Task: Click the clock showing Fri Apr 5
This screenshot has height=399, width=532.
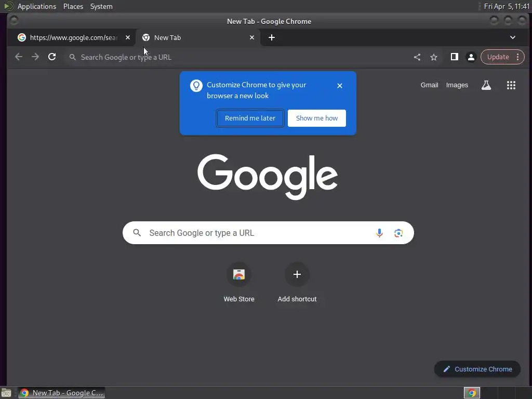Action: (507, 6)
